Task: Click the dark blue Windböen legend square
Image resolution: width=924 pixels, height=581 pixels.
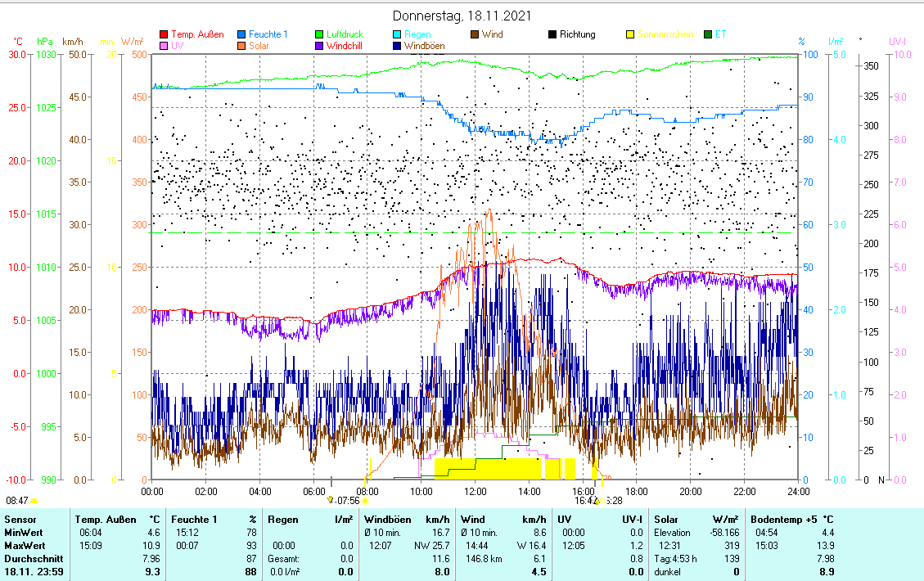Action: [x=397, y=47]
